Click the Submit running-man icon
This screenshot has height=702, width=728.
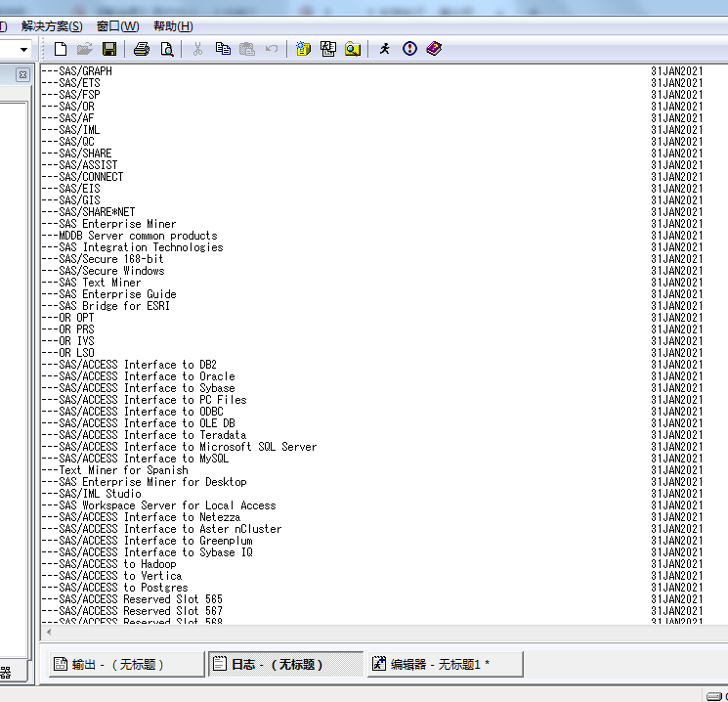click(x=384, y=49)
